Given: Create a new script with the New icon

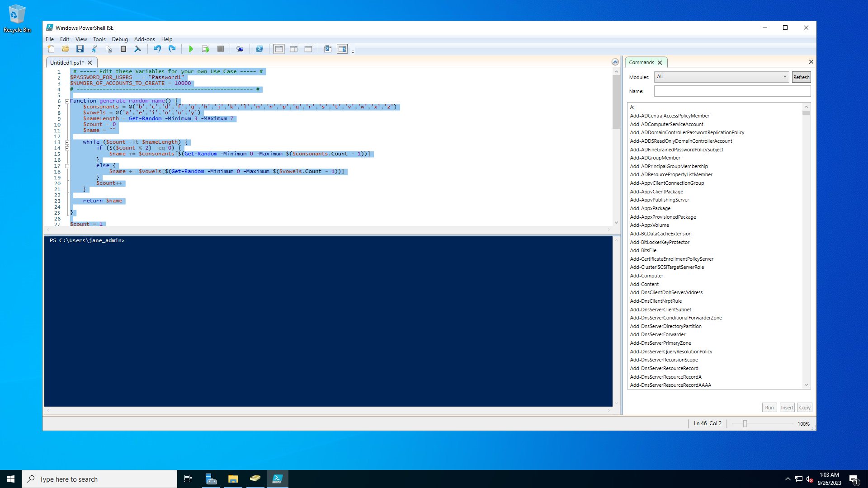Looking at the screenshot, I should pyautogui.click(x=51, y=49).
